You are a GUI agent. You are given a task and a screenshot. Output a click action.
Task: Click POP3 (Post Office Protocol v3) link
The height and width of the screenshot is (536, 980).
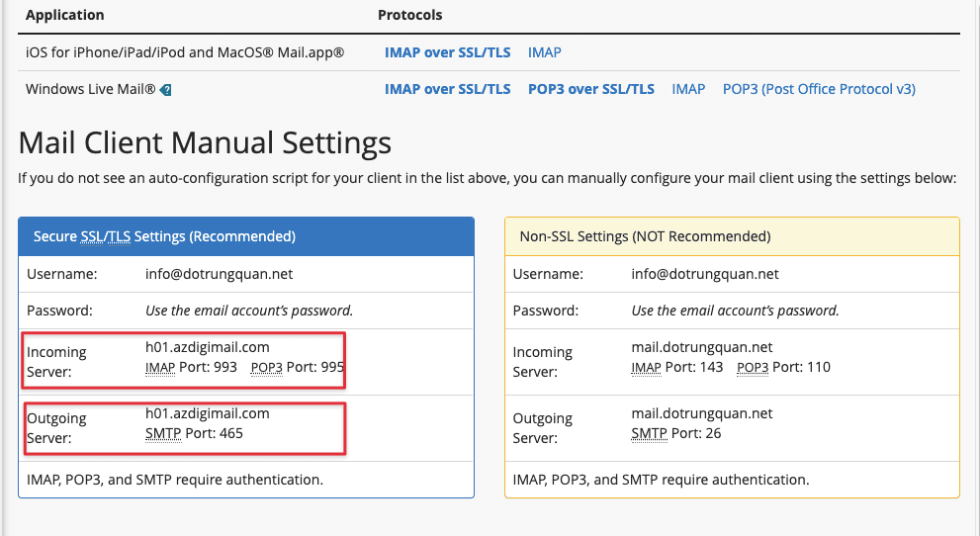[x=819, y=89]
